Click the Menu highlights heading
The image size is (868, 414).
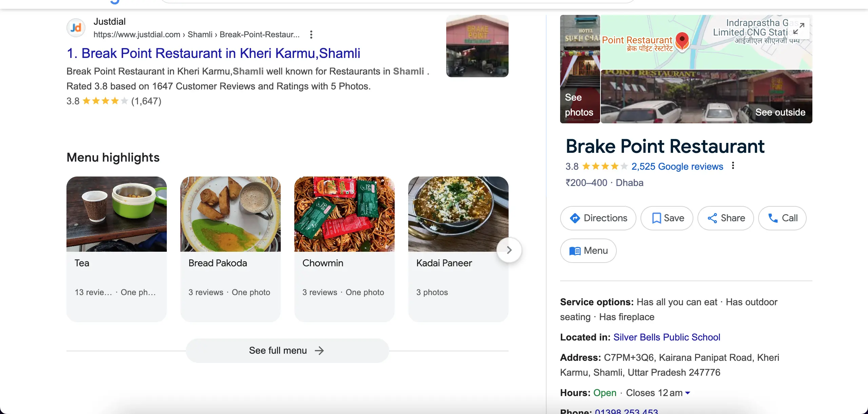click(x=113, y=158)
